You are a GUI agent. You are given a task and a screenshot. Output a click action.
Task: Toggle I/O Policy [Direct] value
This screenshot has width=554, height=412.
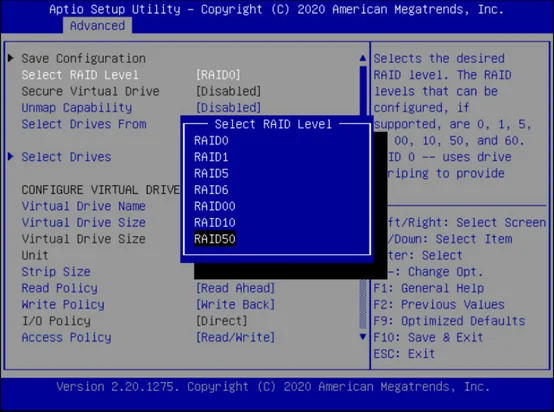(222, 321)
